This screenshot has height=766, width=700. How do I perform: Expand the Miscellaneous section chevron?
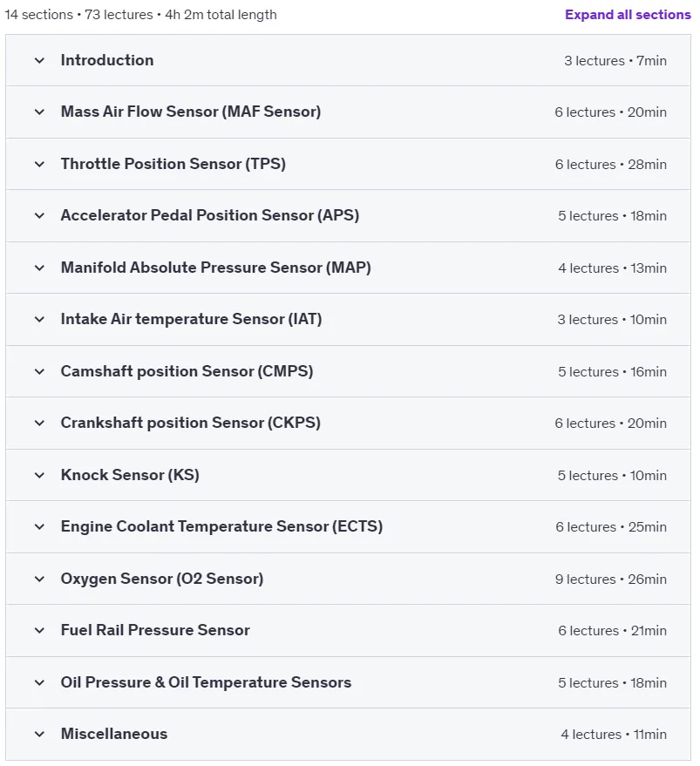click(39, 735)
